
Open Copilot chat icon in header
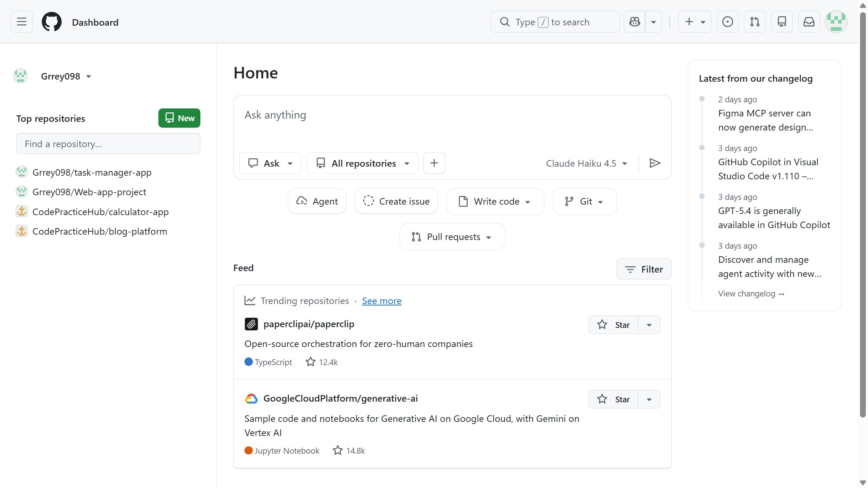(x=635, y=22)
